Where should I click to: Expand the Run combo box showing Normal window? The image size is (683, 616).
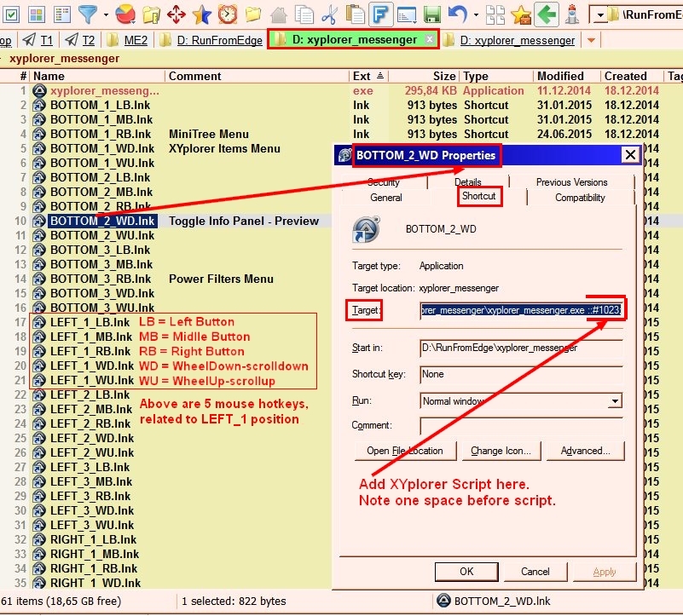[615, 401]
